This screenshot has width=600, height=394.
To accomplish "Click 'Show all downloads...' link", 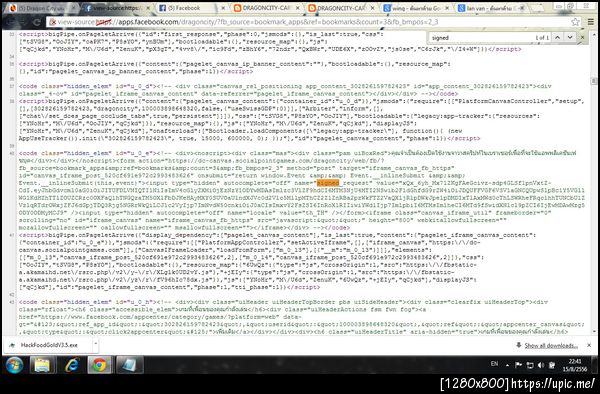I will [551, 345].
